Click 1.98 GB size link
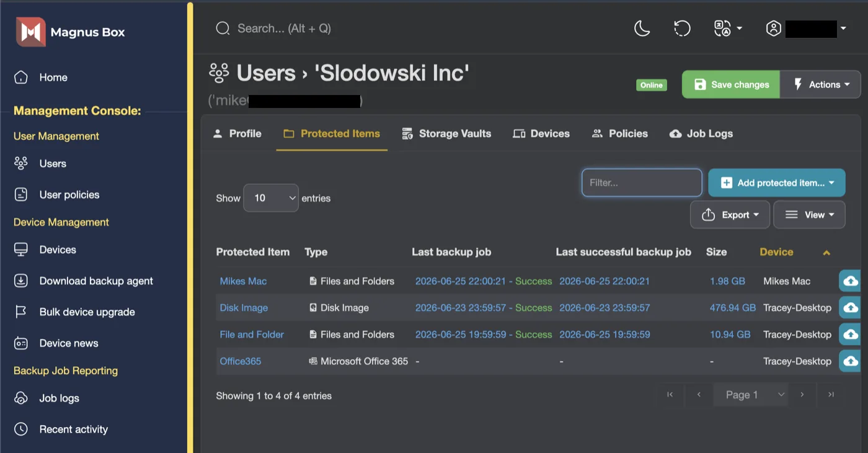 [727, 281]
